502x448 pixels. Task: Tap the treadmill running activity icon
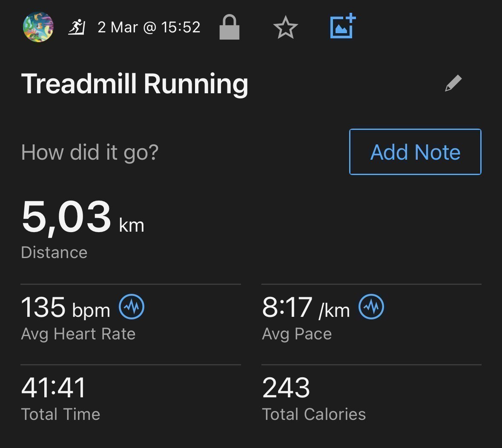77,27
